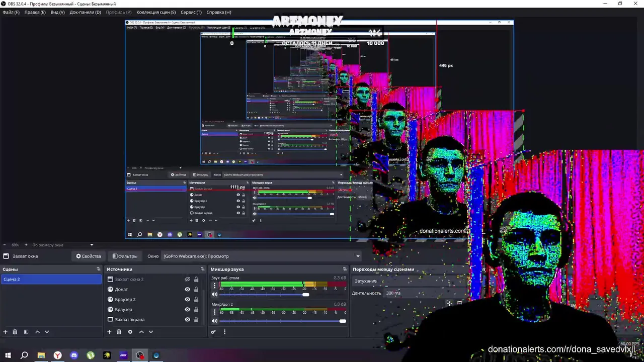
Task: Open Док-панели menu
Action: coord(85,12)
